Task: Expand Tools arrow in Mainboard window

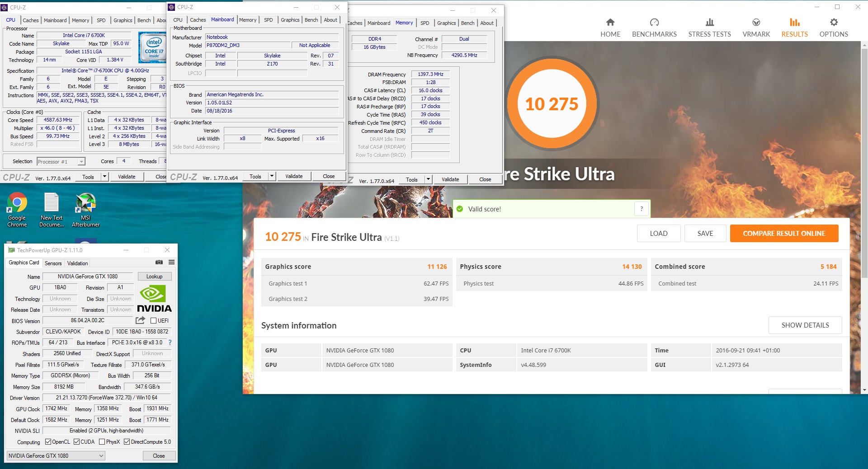Action: pos(272,176)
